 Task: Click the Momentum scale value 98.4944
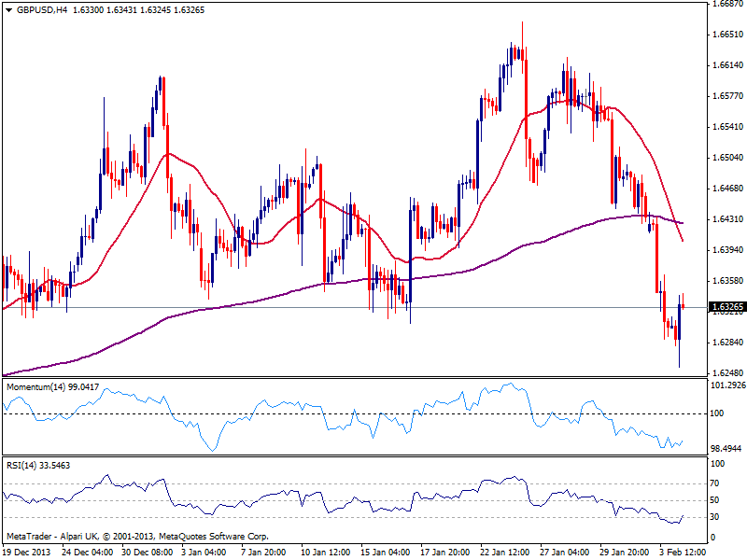coord(726,449)
